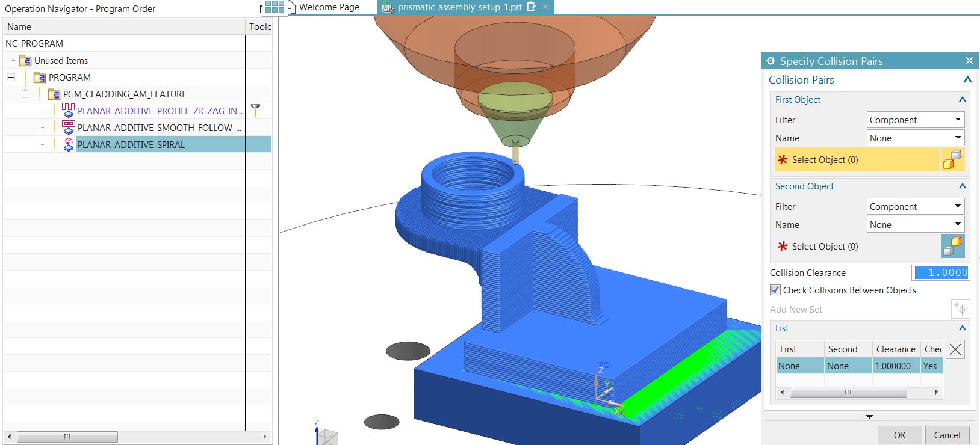Image resolution: width=980 pixels, height=445 pixels.
Task: Click the First Object selection cube icon
Action: pyautogui.click(x=952, y=159)
